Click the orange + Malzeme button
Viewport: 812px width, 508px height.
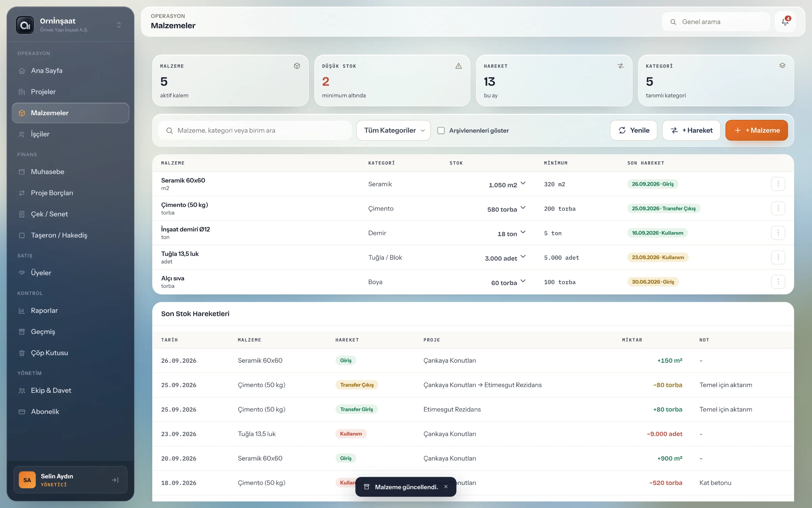[x=757, y=130]
